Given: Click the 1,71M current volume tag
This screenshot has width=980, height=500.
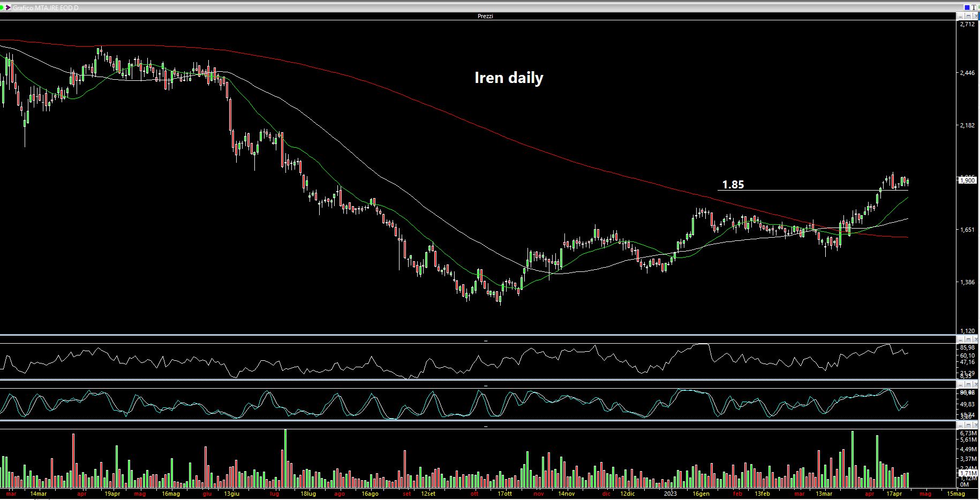Looking at the screenshot, I should [x=968, y=474].
